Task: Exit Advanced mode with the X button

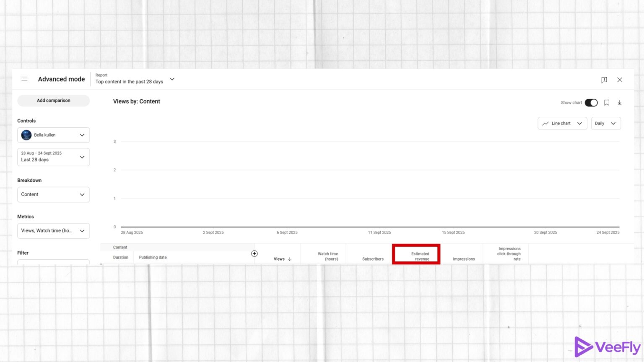Action: pyautogui.click(x=620, y=80)
